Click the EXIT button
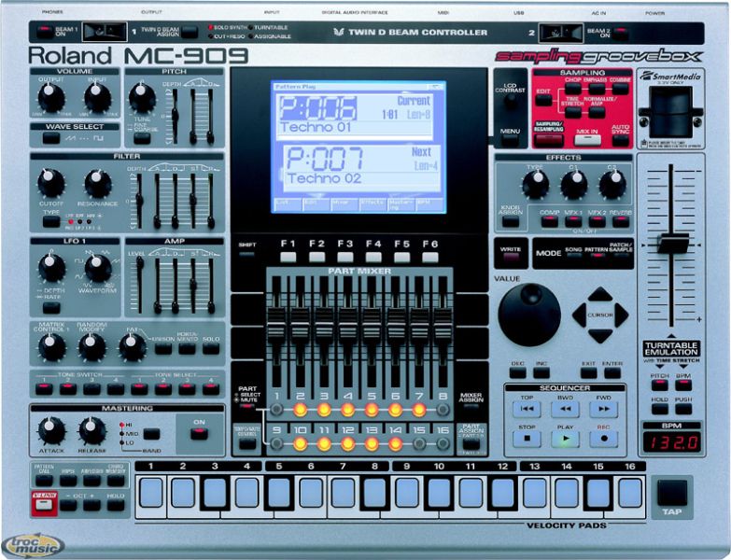Image resolution: width=731 pixels, height=560 pixels. coord(588,372)
